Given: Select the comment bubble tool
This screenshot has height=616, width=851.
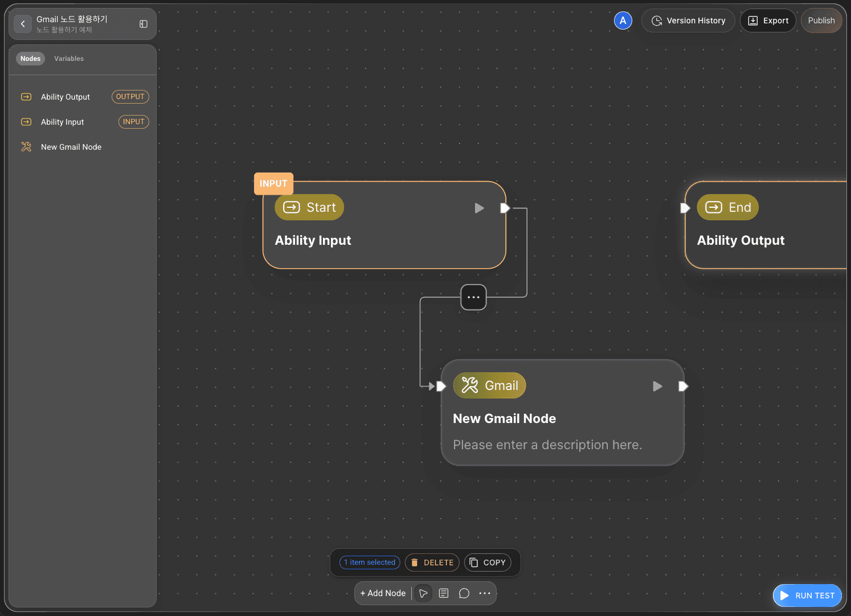Looking at the screenshot, I should [x=464, y=593].
